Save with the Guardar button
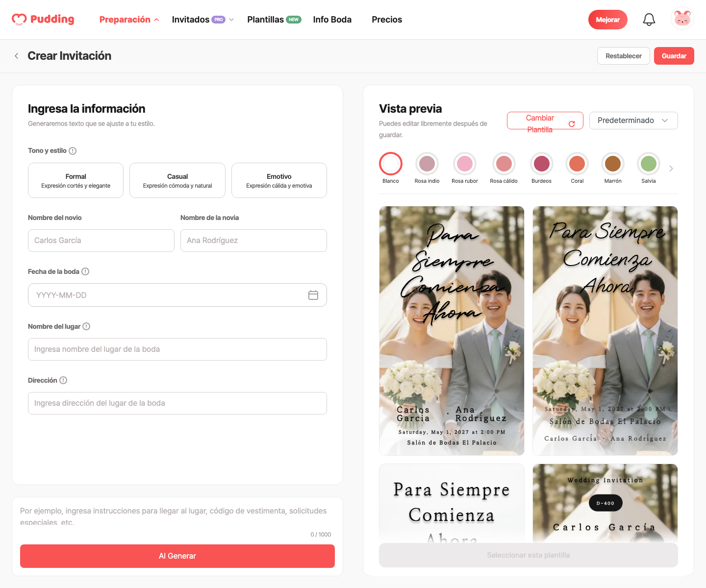 [674, 56]
